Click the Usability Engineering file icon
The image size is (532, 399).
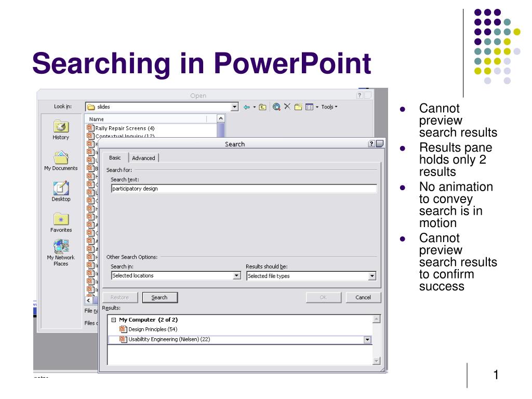click(x=123, y=339)
